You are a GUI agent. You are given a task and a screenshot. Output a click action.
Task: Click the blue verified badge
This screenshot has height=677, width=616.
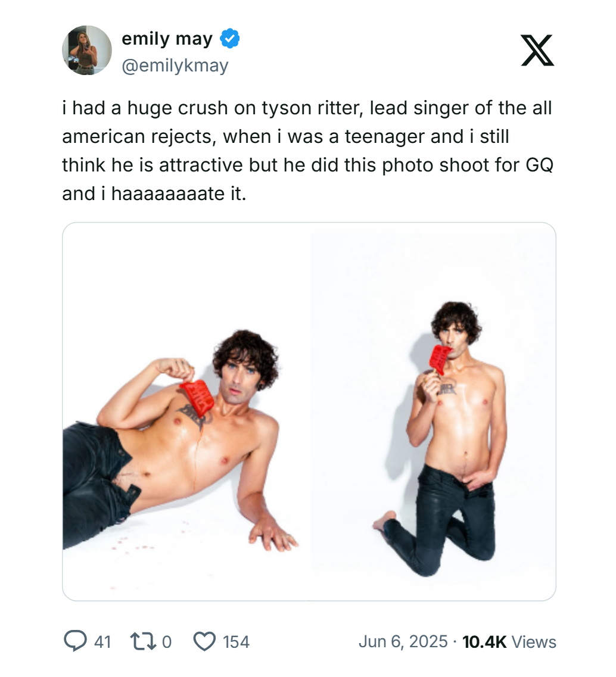click(230, 39)
